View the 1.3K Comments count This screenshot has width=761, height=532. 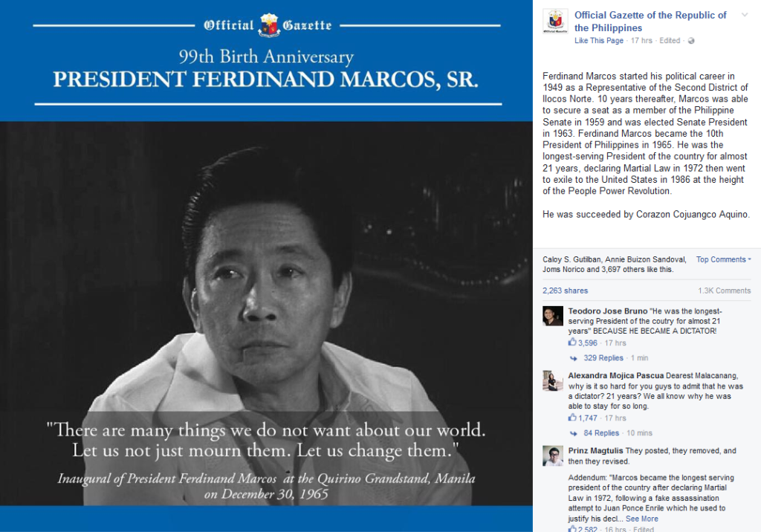[724, 291]
